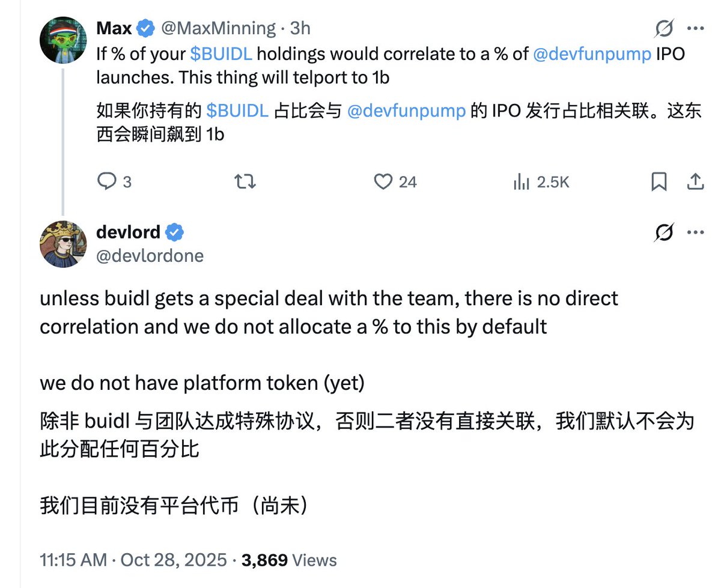Image resolution: width=721 pixels, height=588 pixels.
Task: Click the reply icon on Max's tweet
Action: click(x=106, y=181)
